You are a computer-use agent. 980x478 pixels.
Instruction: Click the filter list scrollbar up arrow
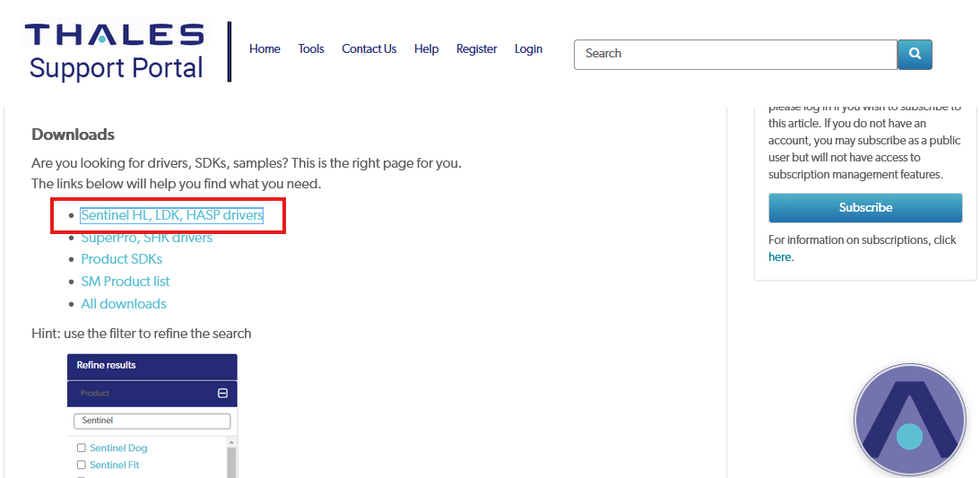click(231, 442)
